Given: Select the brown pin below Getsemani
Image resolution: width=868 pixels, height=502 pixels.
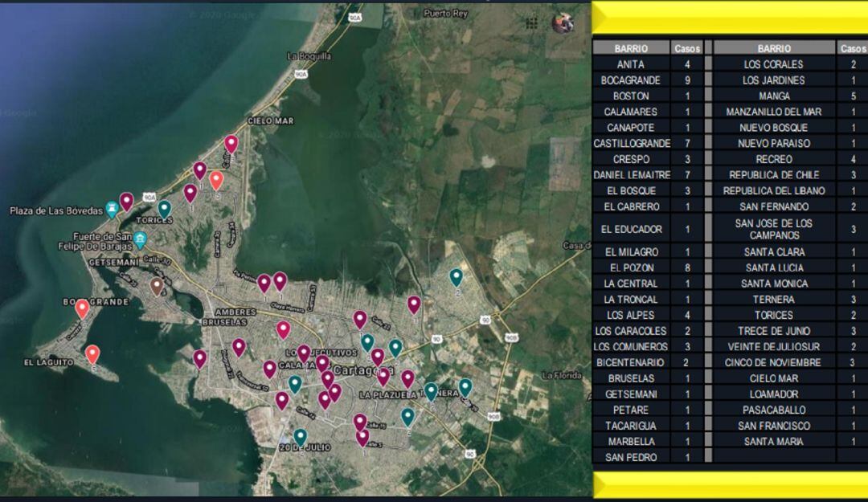Looking at the screenshot, I should click(157, 285).
